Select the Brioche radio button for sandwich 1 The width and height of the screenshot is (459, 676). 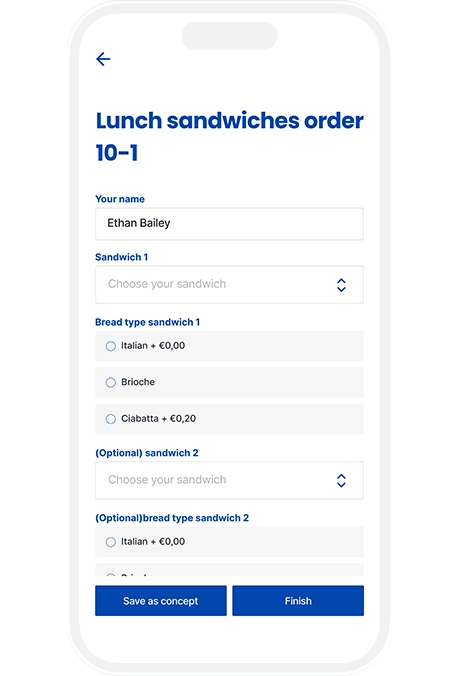111,382
